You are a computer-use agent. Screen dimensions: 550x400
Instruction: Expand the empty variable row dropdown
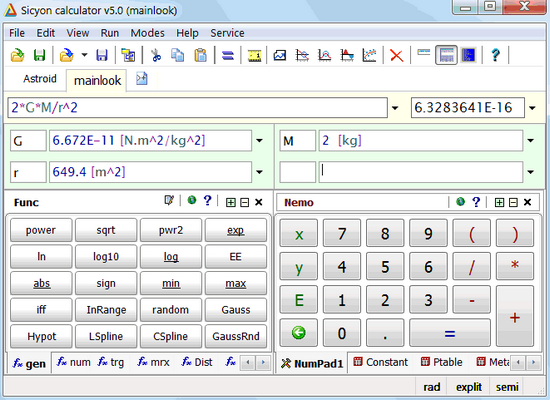click(530, 172)
